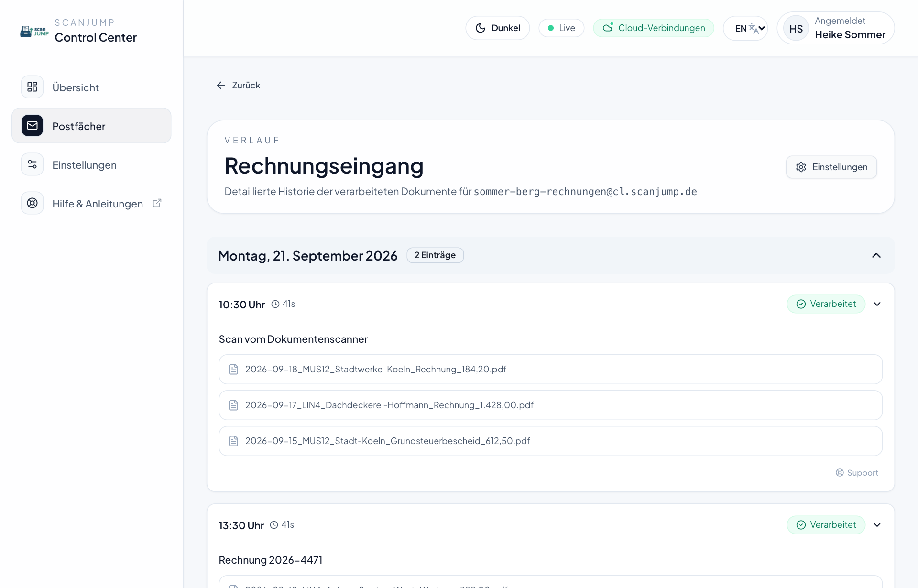The height and width of the screenshot is (588, 918).
Task: Click the 13:30 Uhr time label
Action: click(241, 525)
